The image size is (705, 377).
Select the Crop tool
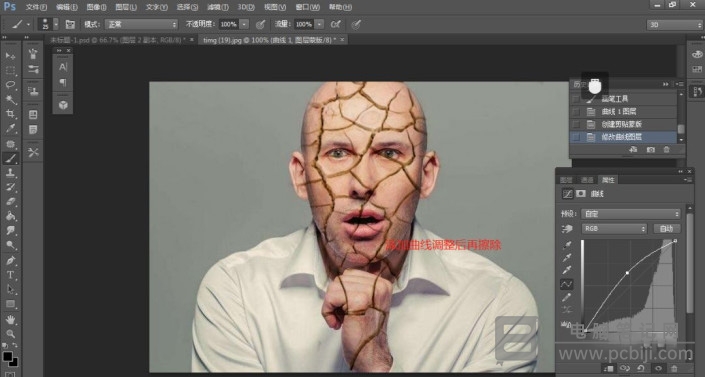click(10, 114)
